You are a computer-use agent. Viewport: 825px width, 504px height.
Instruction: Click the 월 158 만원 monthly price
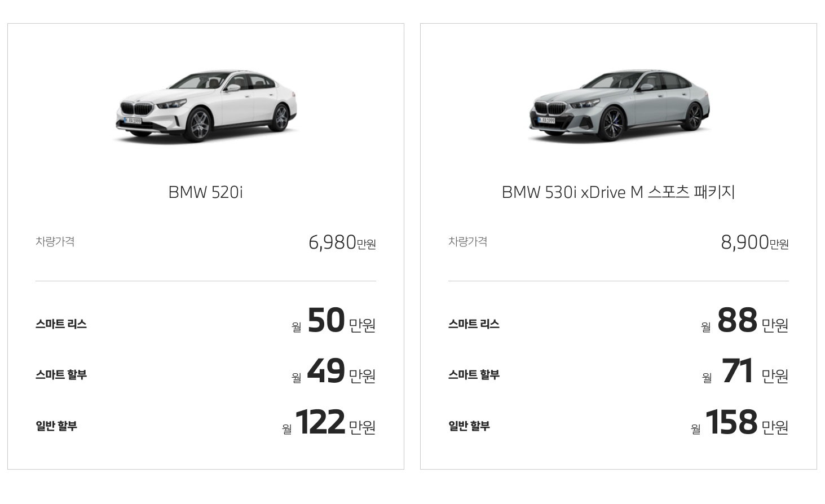pyautogui.click(x=739, y=423)
